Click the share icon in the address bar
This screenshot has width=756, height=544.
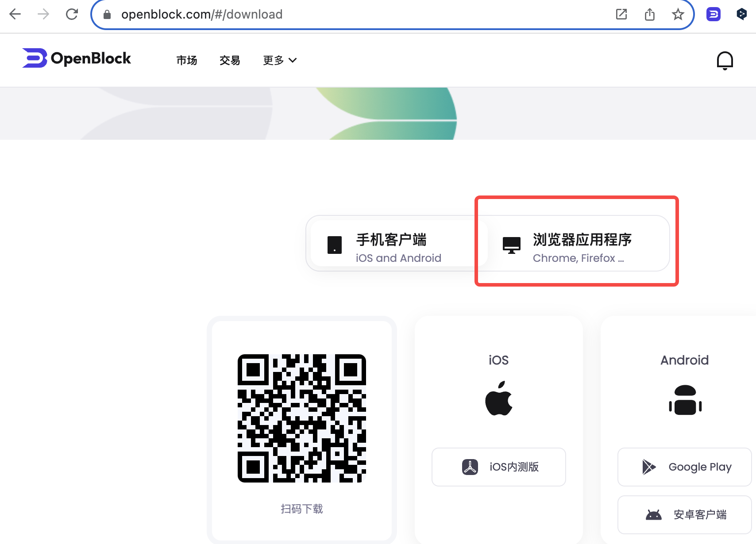[650, 14]
